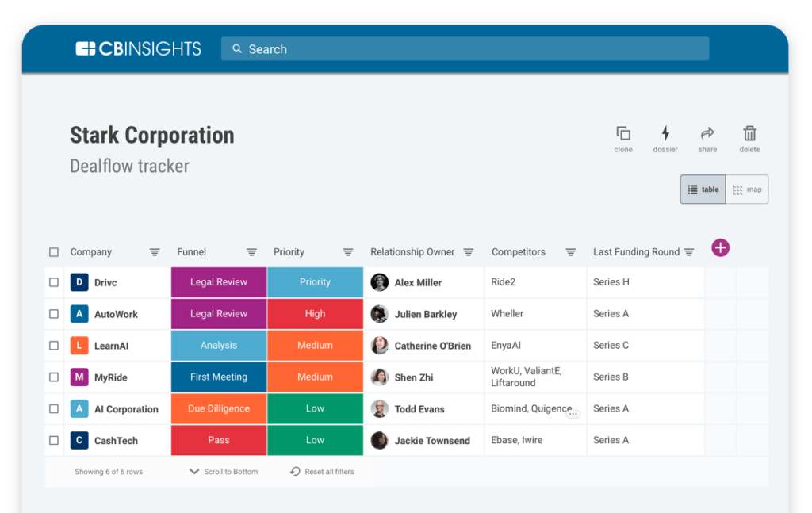Click Scroll to Bottom

click(224, 472)
